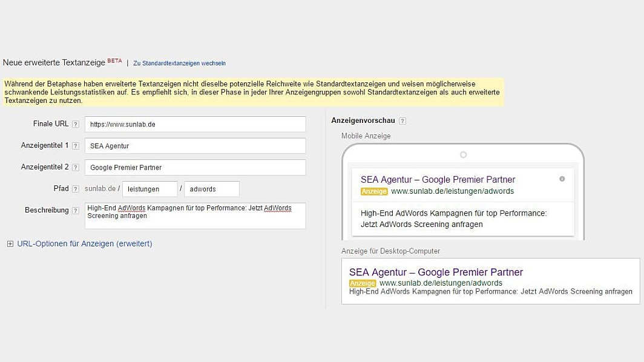Open help icon beside Beschreibung
Viewport: 644px width, 362px height.
pyautogui.click(x=76, y=211)
